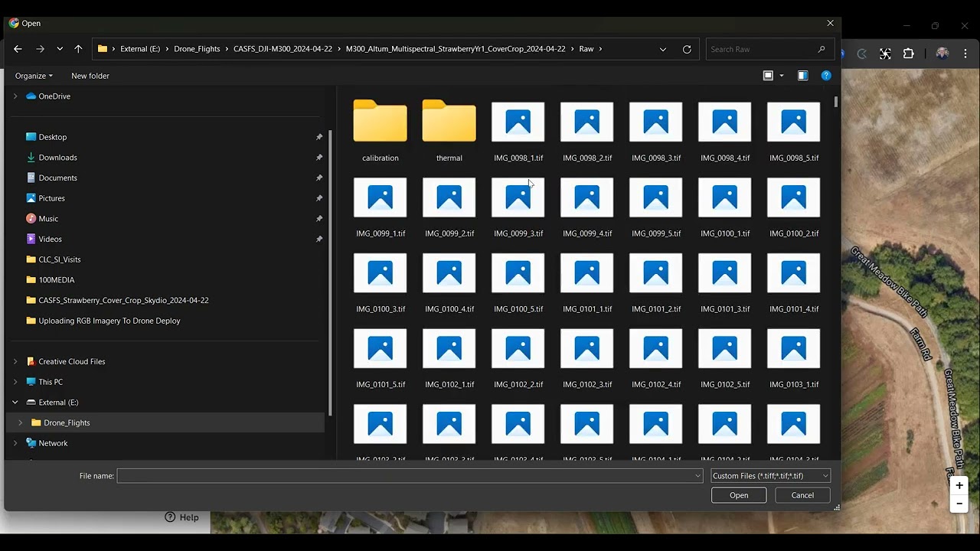
Task: Open browser profile avatar
Action: [942, 54]
